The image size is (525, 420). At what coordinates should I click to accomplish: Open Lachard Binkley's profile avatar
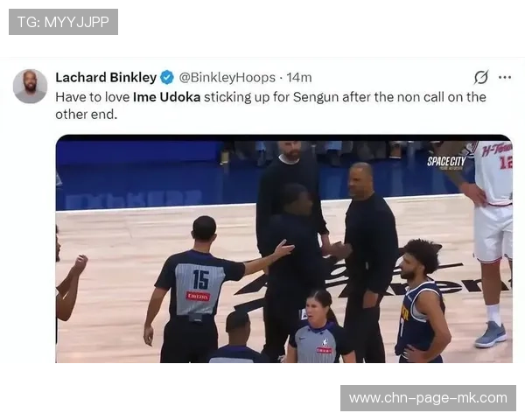tap(30, 87)
